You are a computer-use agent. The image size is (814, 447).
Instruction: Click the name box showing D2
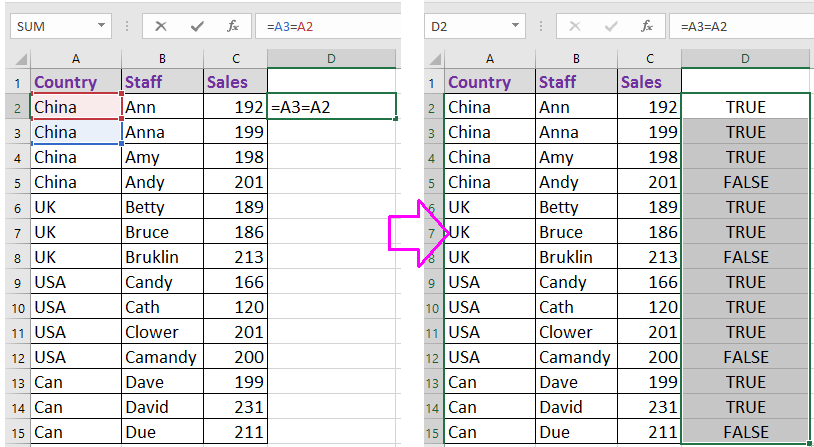click(465, 26)
